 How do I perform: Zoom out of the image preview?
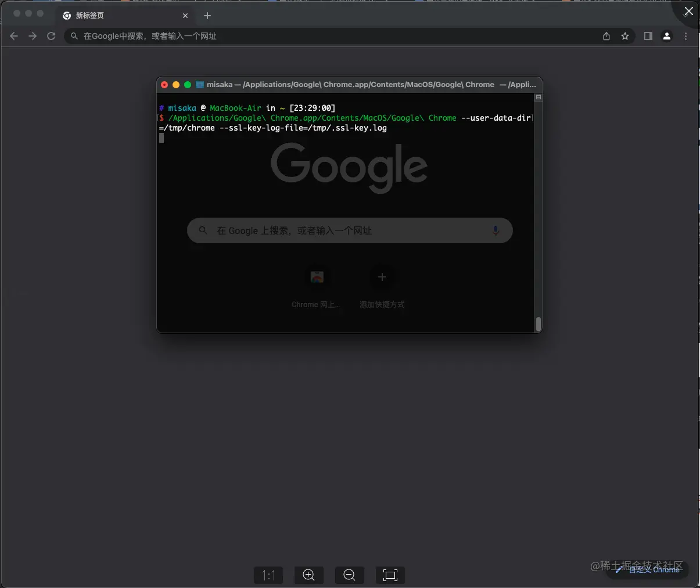click(350, 575)
